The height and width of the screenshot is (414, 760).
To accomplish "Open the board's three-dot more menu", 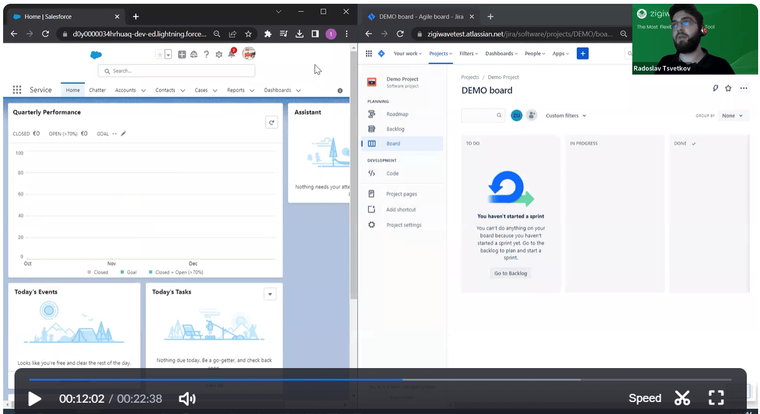I will tap(744, 88).
